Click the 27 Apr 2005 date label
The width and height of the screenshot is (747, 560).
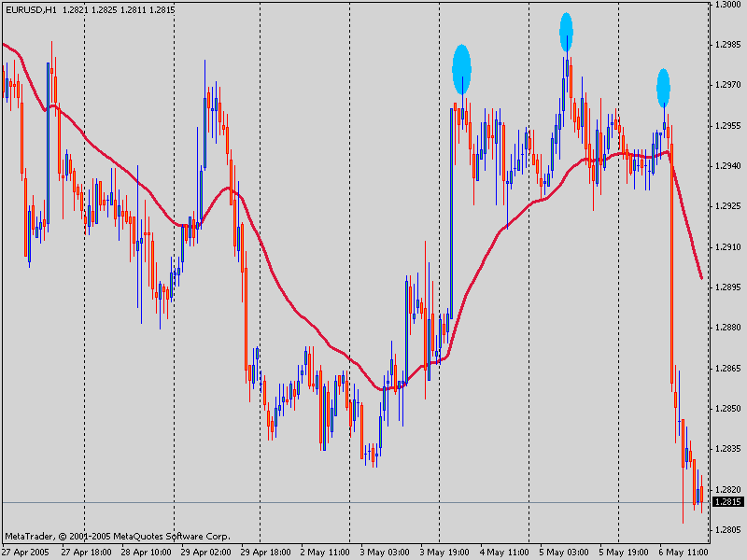pyautogui.click(x=27, y=553)
